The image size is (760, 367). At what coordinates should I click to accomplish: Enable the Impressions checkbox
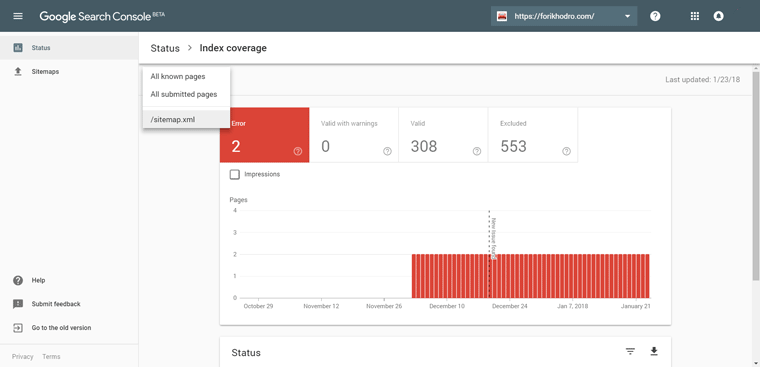[x=235, y=175]
